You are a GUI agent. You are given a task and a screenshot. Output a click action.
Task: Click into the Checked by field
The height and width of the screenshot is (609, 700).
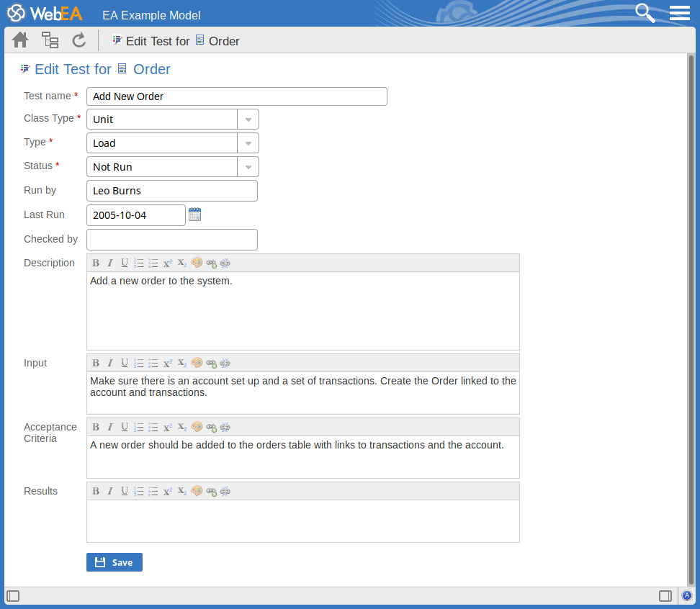[171, 240]
